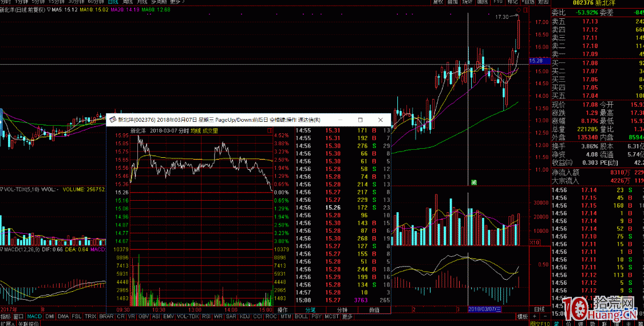Switch to the 1分钟 period tab
This screenshot has width=644, height=326.
(21, 2)
